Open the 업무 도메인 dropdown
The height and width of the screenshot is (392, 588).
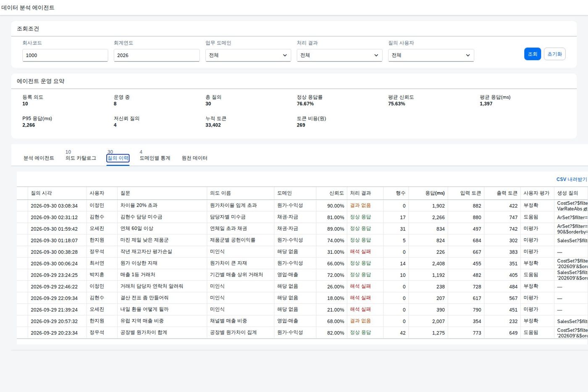click(248, 55)
